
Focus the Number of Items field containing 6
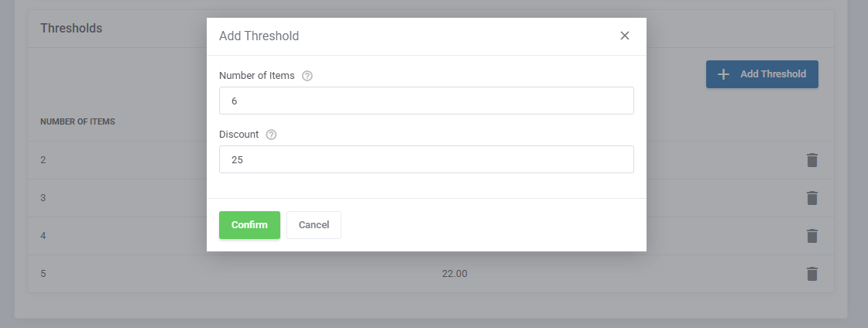pos(426,101)
